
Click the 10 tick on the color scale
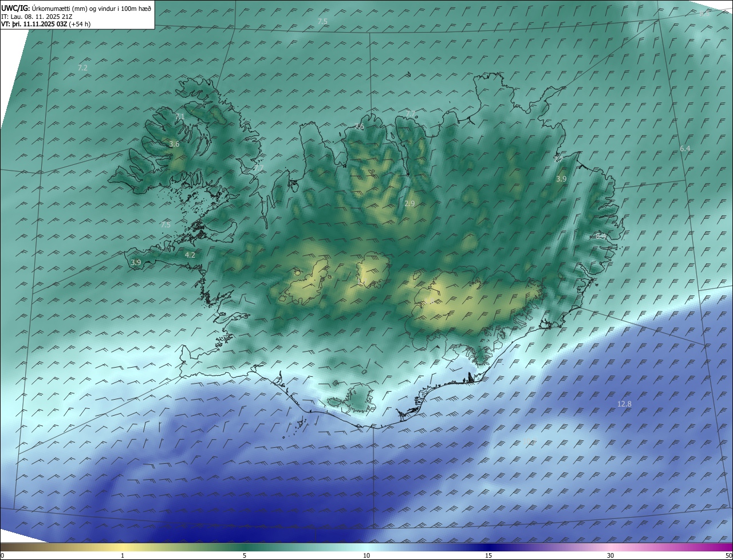(x=366, y=555)
